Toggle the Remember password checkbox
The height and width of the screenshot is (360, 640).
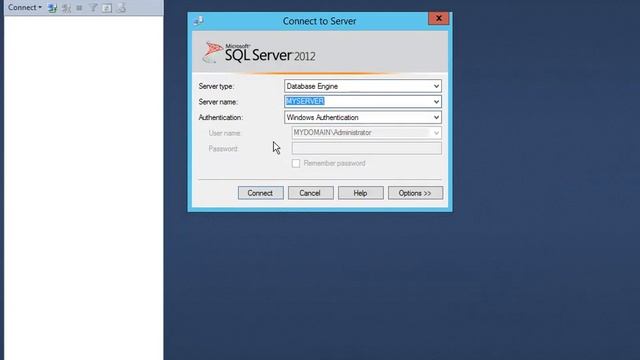pos(296,163)
